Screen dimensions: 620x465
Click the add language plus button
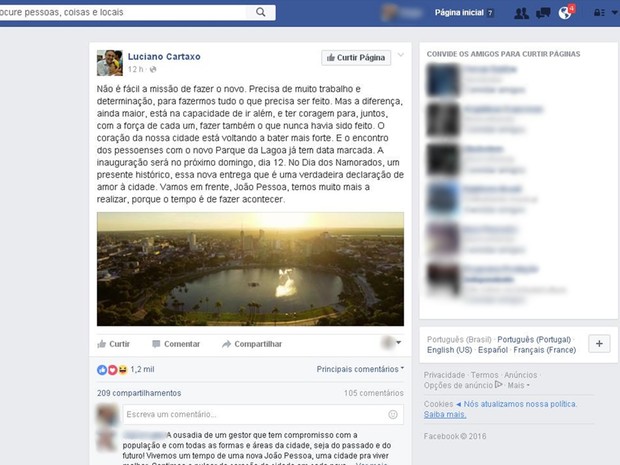coord(599,344)
